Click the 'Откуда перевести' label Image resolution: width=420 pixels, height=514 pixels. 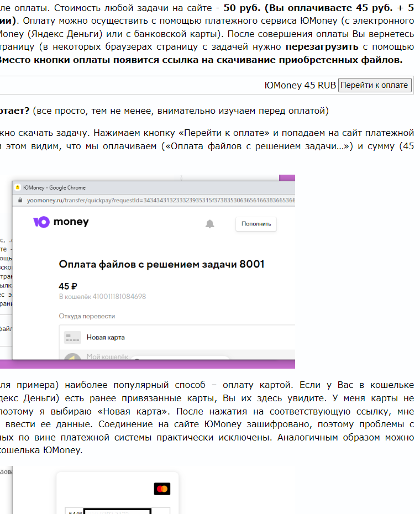click(x=87, y=316)
